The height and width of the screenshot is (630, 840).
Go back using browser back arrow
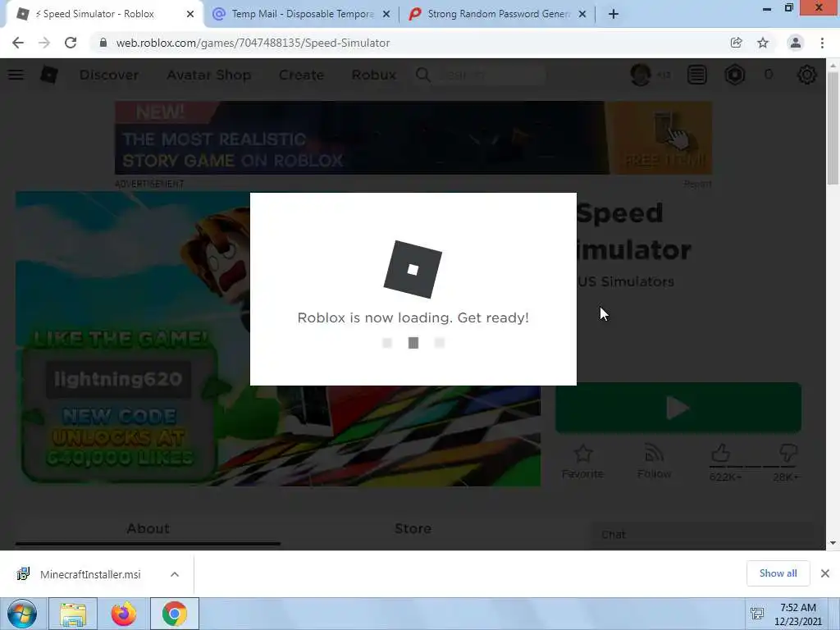coord(18,43)
